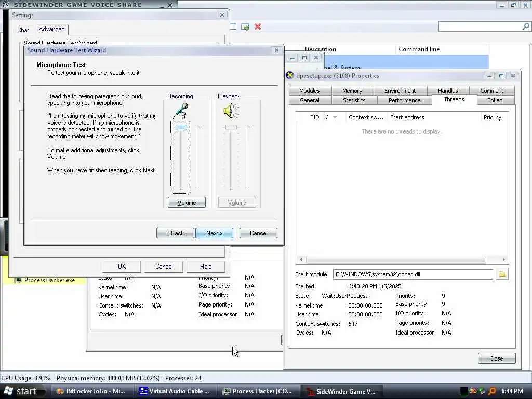Screen dimensions: 532x399
Task: Click Next in Sound Hardware Test Wizard
Action: point(214,233)
